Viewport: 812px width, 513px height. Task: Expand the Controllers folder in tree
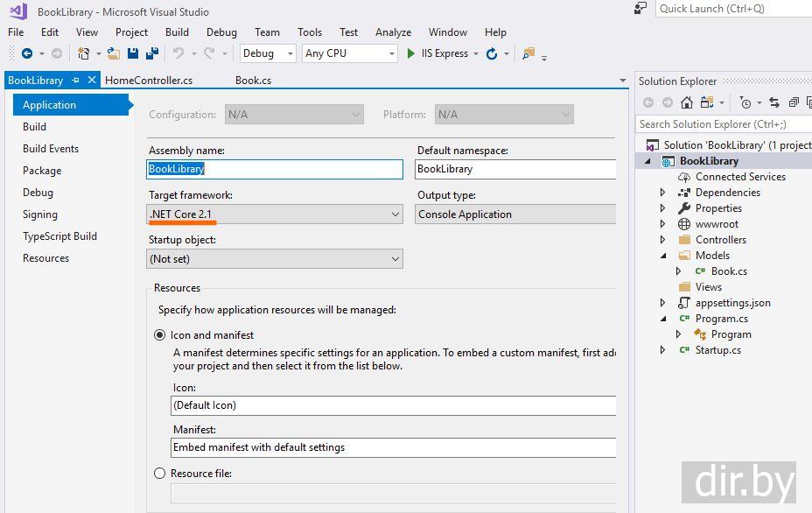[x=663, y=240]
